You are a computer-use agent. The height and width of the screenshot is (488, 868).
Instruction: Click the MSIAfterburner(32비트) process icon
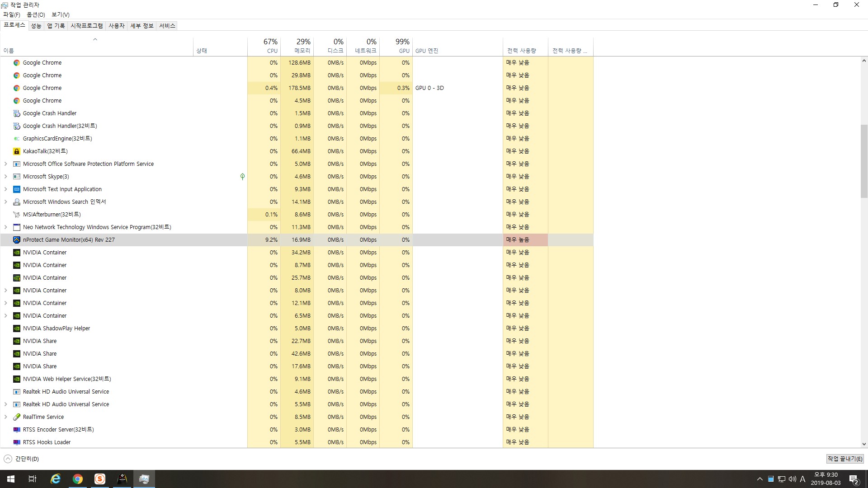tap(17, 215)
